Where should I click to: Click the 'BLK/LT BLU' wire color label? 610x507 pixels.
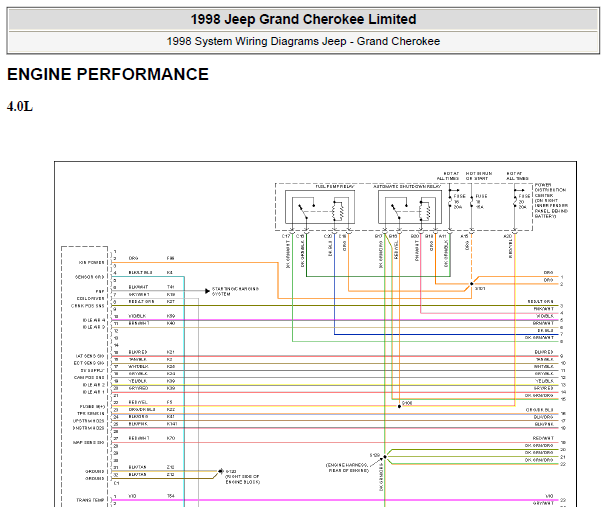point(140,272)
